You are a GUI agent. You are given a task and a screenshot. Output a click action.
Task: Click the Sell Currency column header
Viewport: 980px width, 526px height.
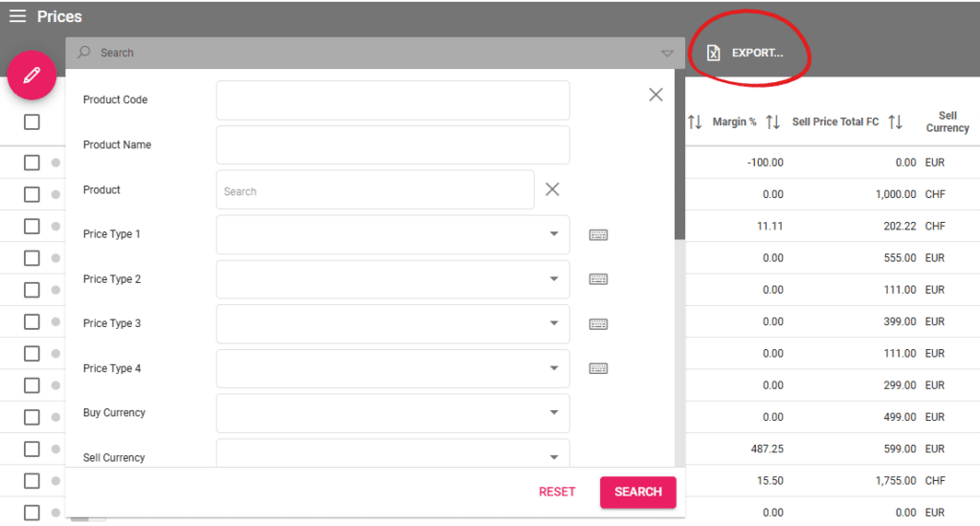[x=947, y=121]
